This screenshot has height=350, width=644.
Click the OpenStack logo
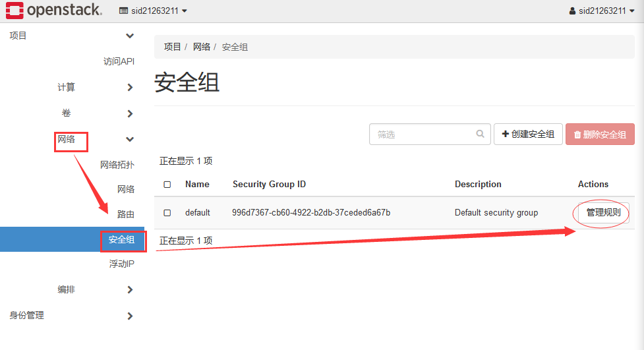54,11
